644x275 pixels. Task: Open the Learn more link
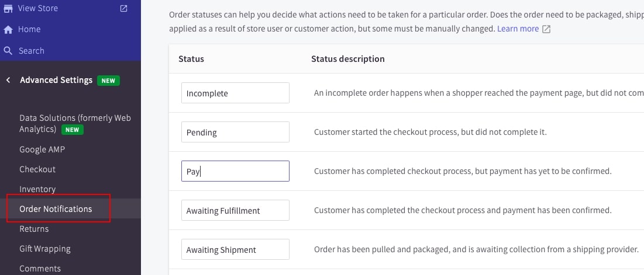pos(518,29)
